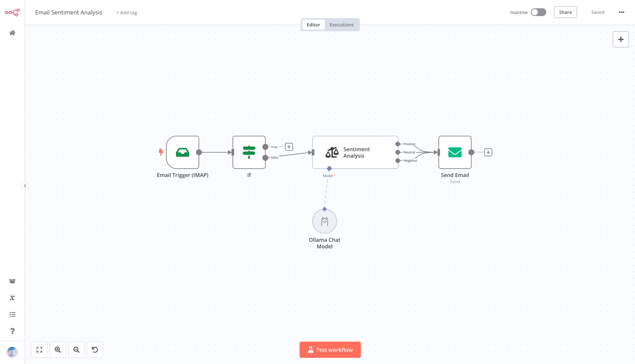Add a tag to Email Sentiment Analysis
Viewport: 635px width, 364px height.
tap(126, 12)
